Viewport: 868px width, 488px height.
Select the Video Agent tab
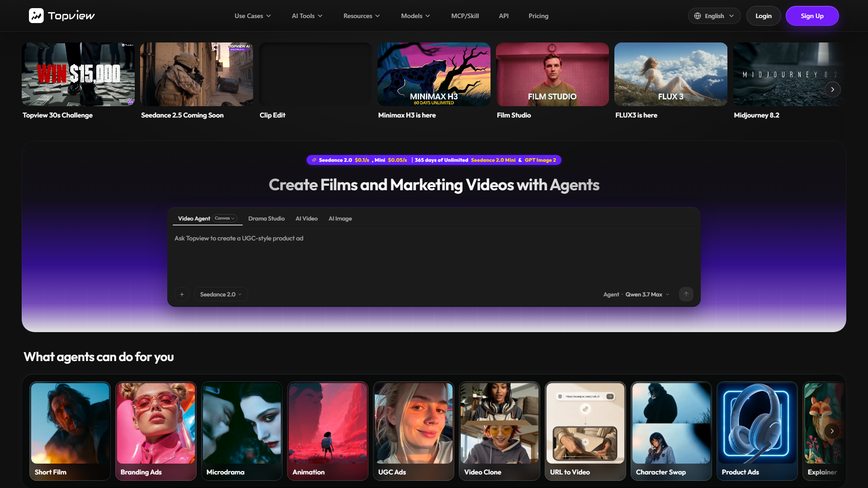click(194, 219)
